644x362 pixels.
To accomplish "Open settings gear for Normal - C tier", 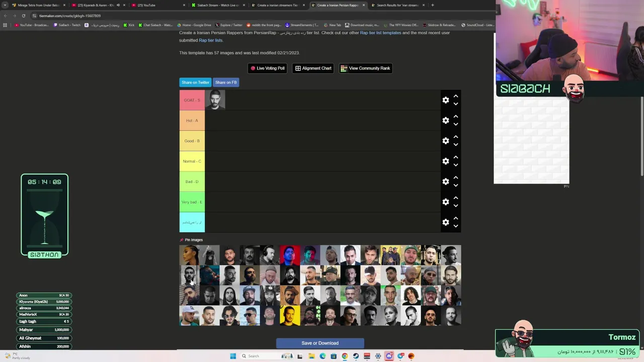I will pos(445,161).
